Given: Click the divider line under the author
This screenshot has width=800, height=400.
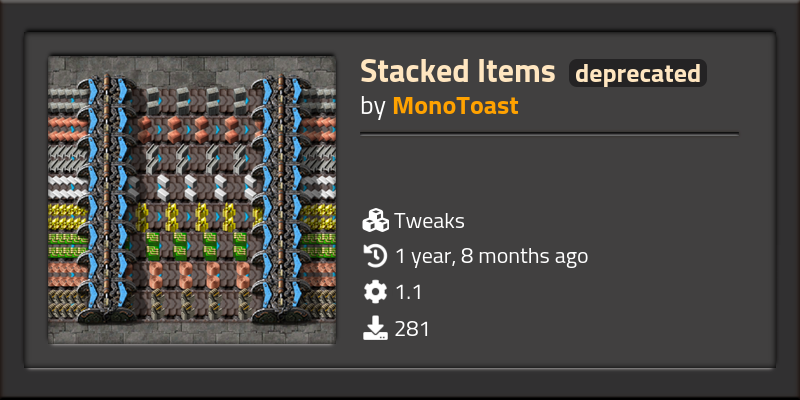Looking at the screenshot, I should (549, 133).
